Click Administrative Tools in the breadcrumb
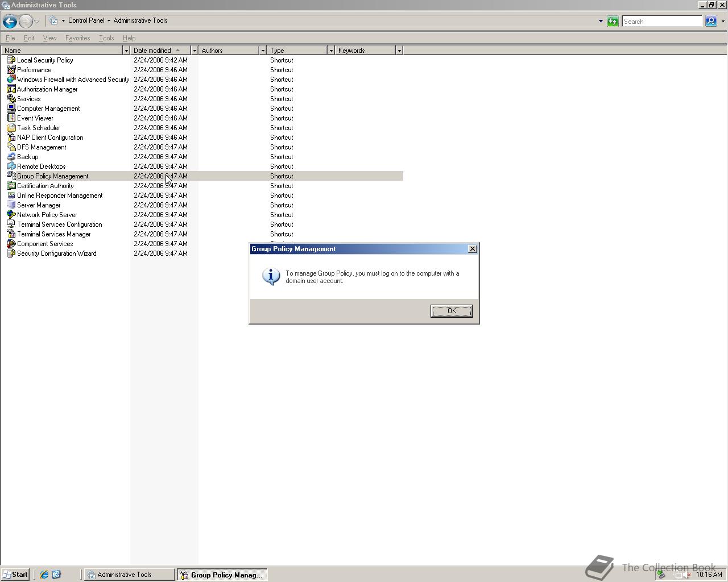Viewport: 728px width, 582px height. point(140,20)
